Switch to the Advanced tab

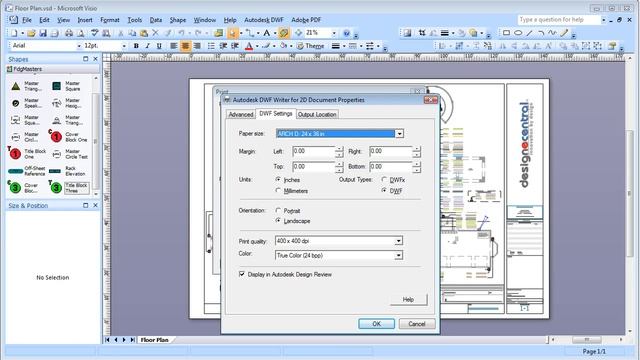click(x=241, y=115)
